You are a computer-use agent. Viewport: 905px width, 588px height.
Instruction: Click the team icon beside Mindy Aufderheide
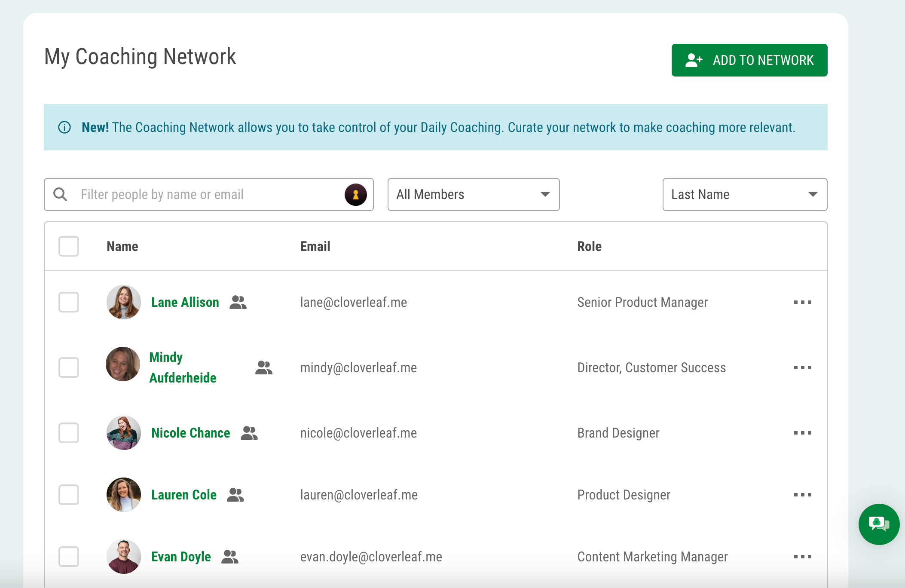click(263, 367)
